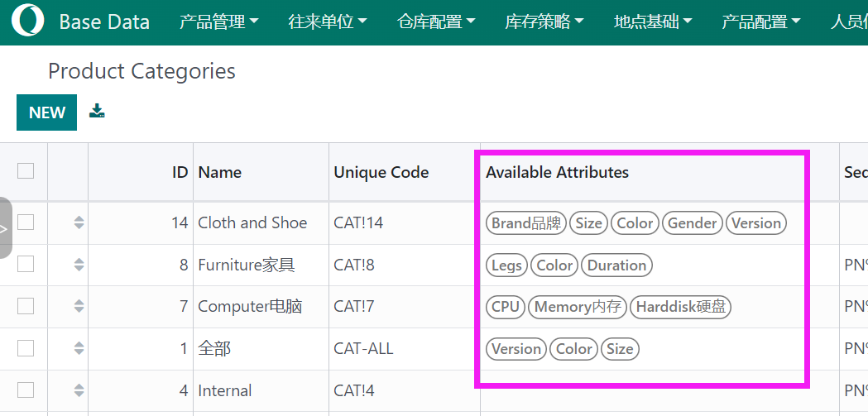Open the 地点基础 menu
The image size is (868, 416).
pyautogui.click(x=653, y=22)
